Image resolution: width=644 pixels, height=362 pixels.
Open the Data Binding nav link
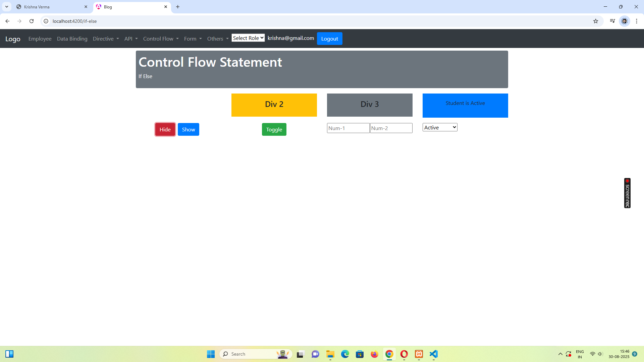click(72, 39)
